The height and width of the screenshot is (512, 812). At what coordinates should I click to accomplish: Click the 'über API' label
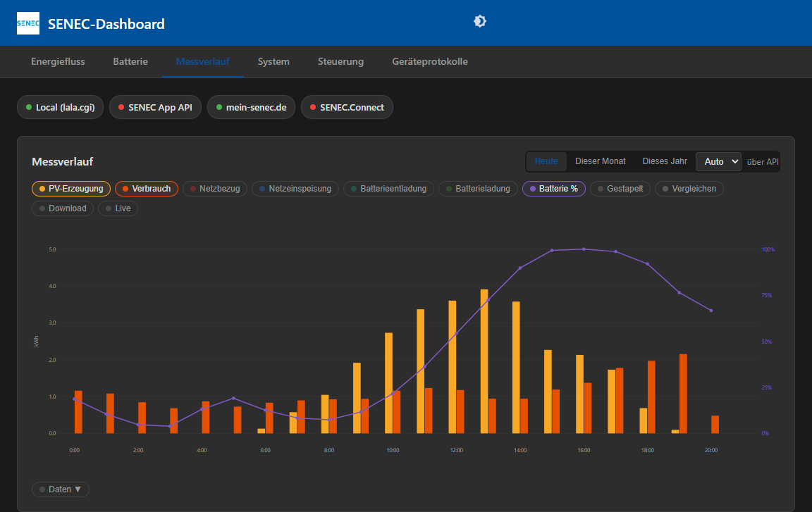tap(762, 162)
